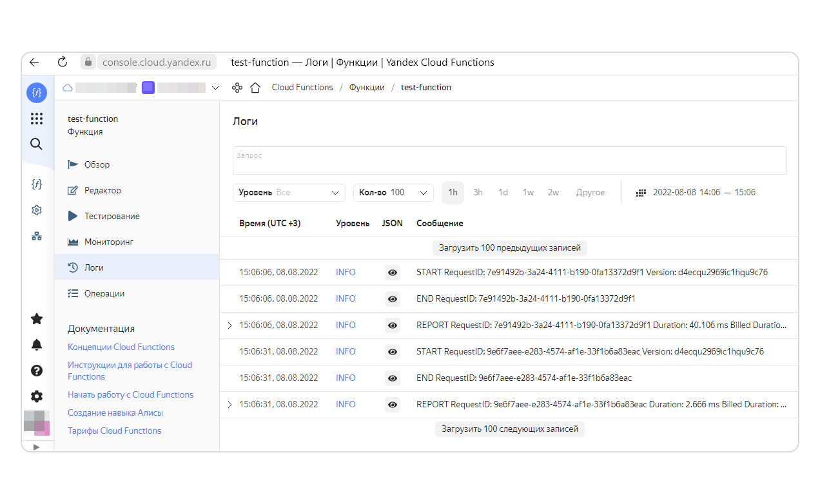View JSON of REPORT 7e91492b entry

(x=393, y=325)
